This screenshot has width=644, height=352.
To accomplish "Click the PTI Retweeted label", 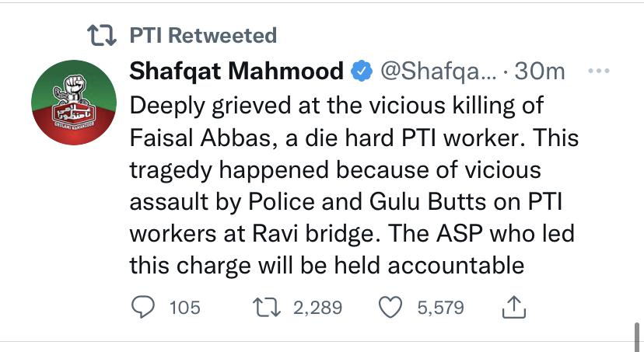I will (x=203, y=35).
